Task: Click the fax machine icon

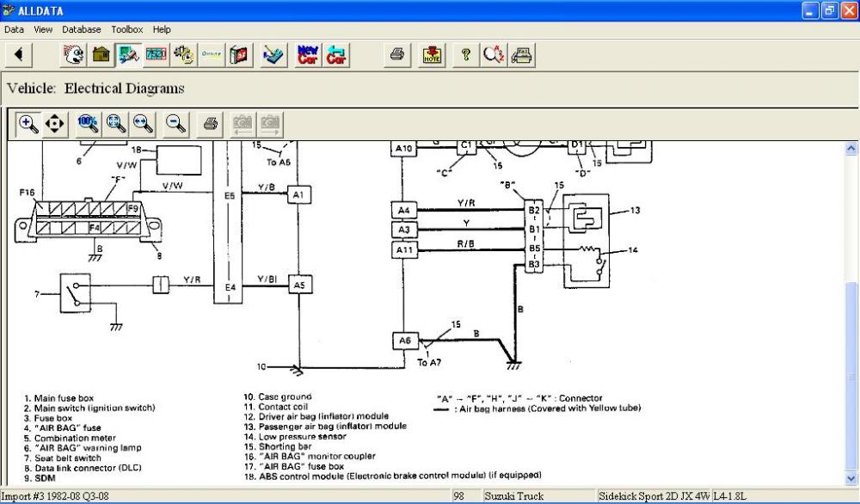Action: (x=522, y=54)
